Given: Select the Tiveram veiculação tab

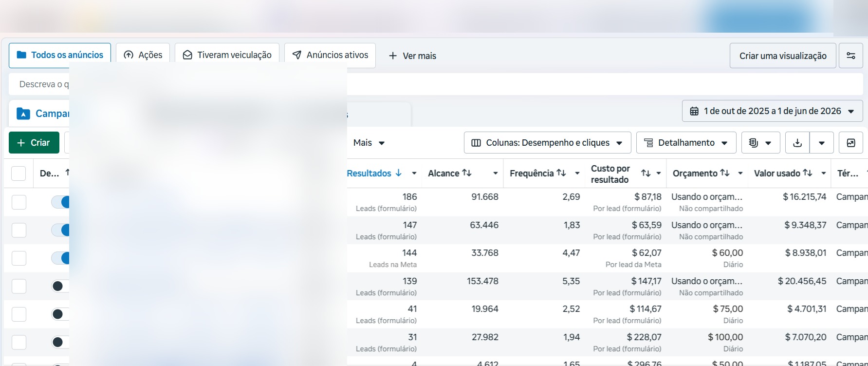Looking at the screenshot, I should coord(227,55).
